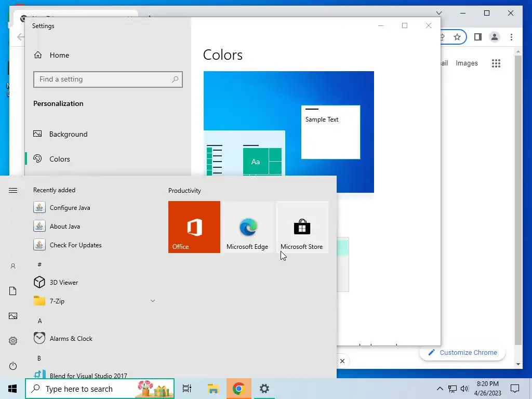Open Task View on the taskbar
The height and width of the screenshot is (399, 532).
point(187,389)
